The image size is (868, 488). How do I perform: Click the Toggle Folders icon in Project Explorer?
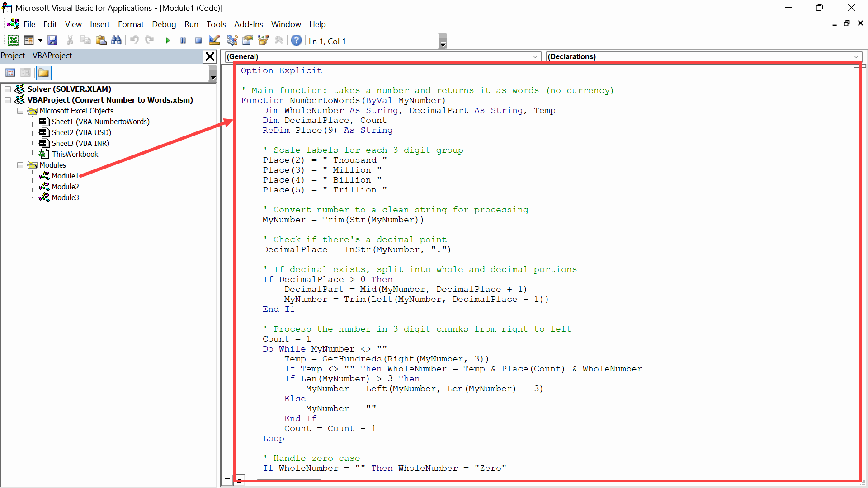(x=43, y=72)
